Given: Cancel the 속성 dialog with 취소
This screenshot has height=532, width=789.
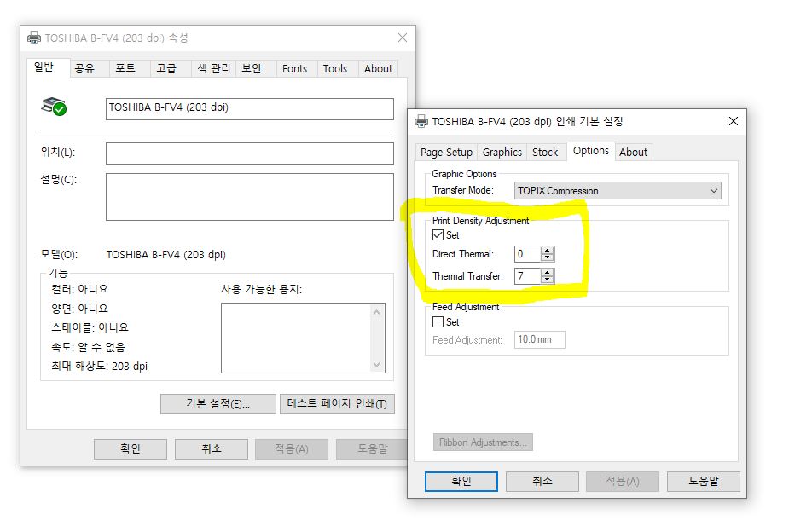Looking at the screenshot, I should click(x=211, y=448).
